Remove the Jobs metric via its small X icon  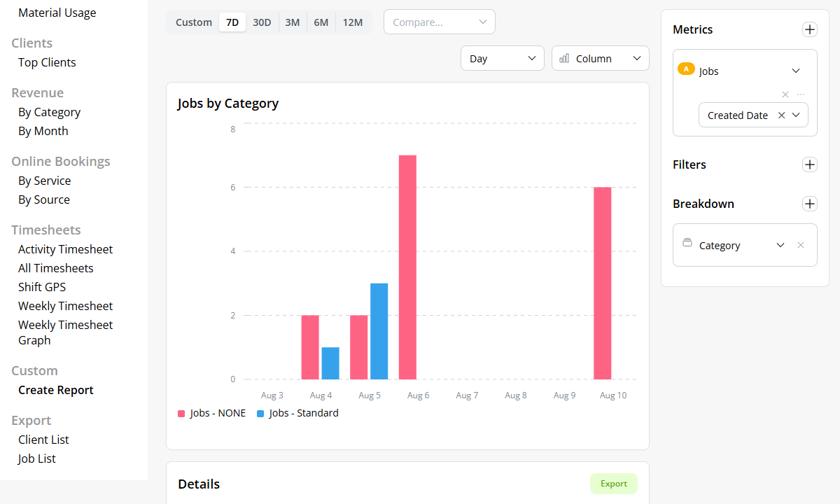click(x=785, y=94)
